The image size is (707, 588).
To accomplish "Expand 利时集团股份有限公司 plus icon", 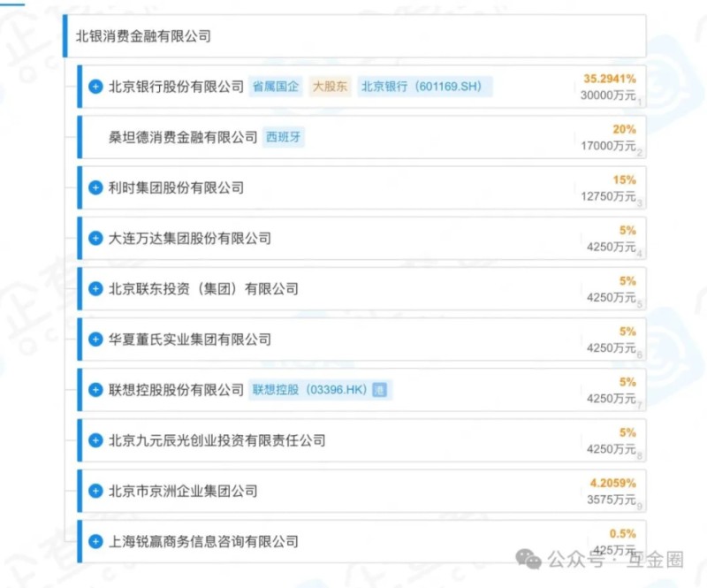I will point(95,187).
